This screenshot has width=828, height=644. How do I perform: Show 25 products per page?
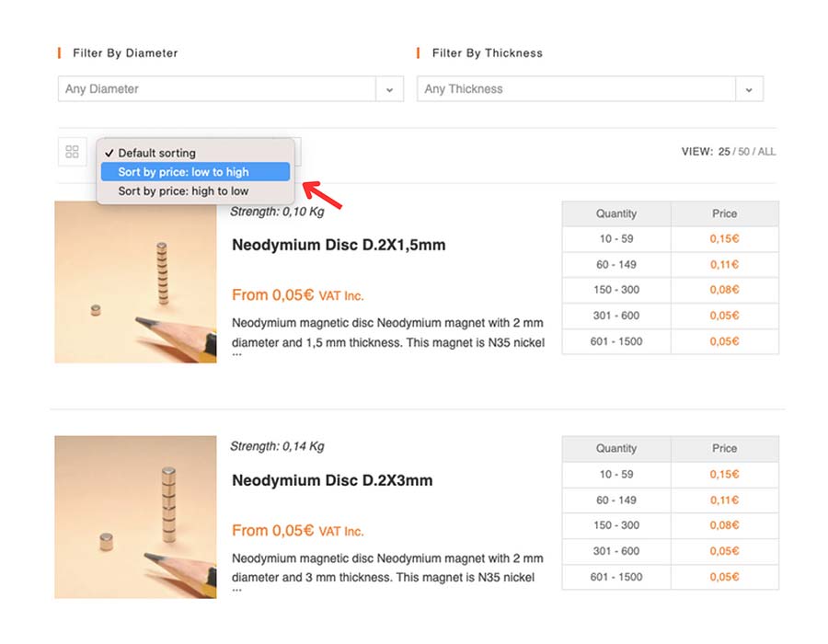(724, 152)
